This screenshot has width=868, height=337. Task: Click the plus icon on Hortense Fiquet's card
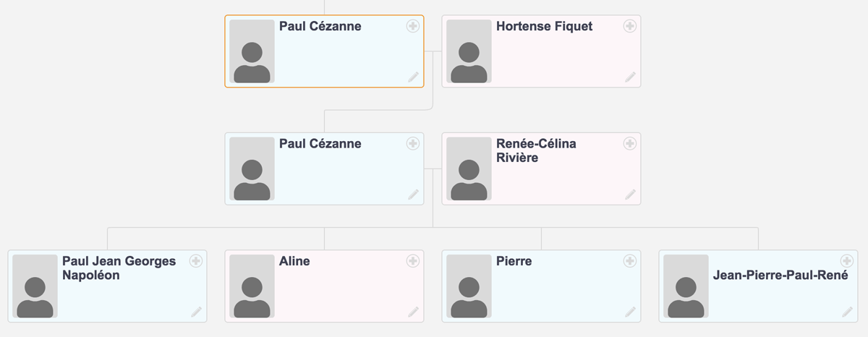pos(630,26)
